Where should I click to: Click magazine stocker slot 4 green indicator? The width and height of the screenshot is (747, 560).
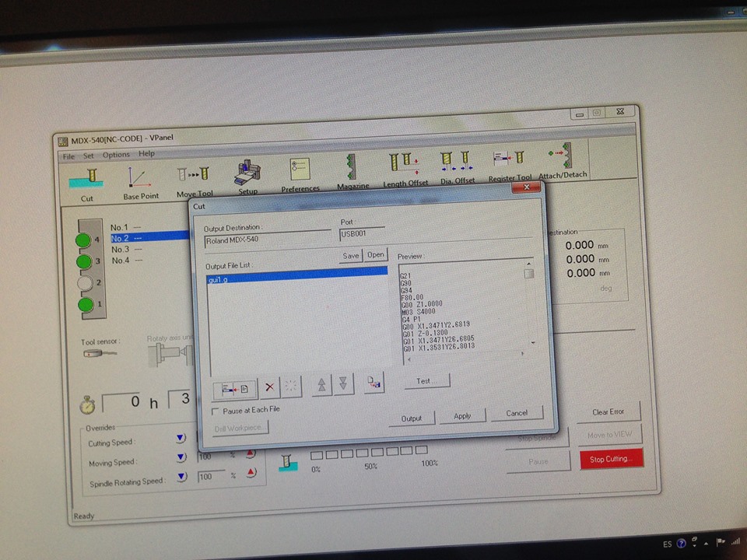click(83, 240)
